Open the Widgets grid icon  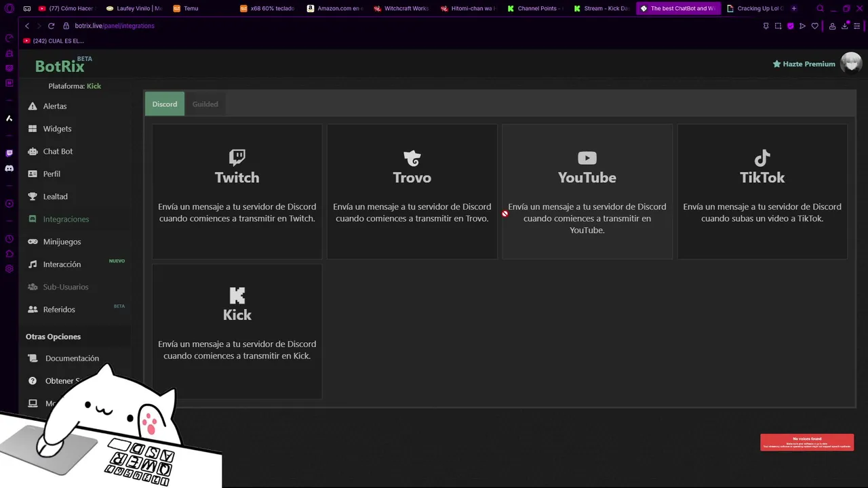(x=33, y=129)
